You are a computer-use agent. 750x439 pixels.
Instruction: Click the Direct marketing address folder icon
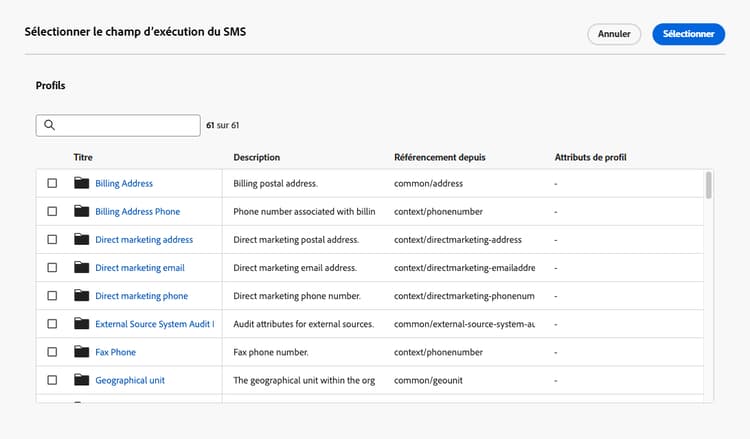click(x=81, y=239)
